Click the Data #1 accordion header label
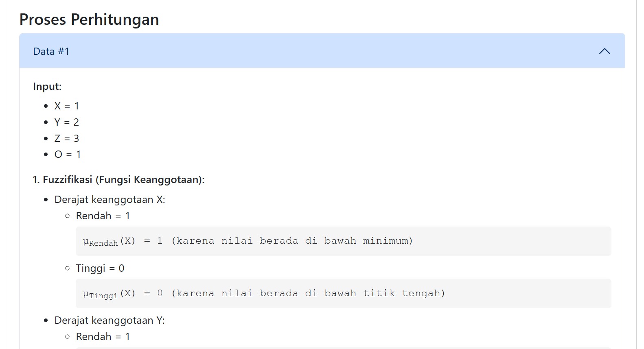Image resolution: width=644 pixels, height=349 pixels. 51,51
